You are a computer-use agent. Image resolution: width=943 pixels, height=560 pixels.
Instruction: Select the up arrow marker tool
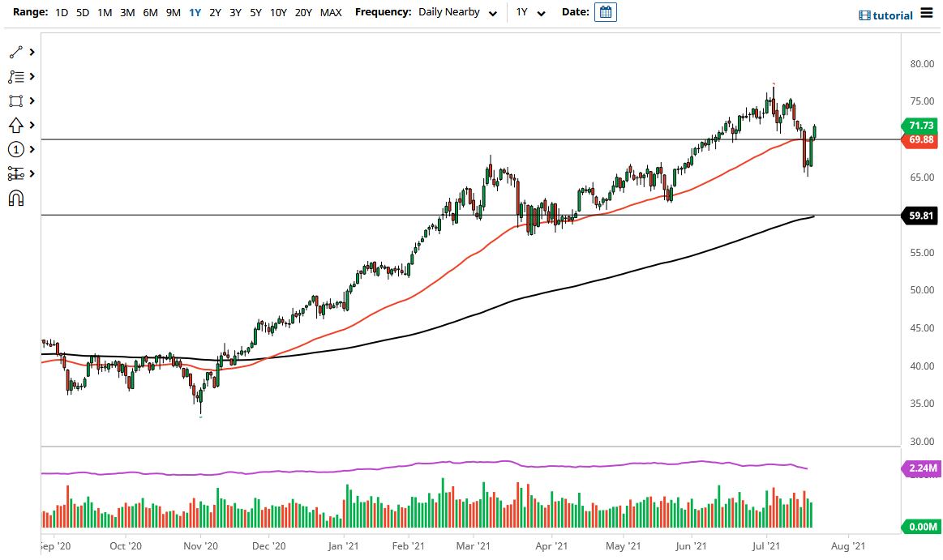(15, 125)
